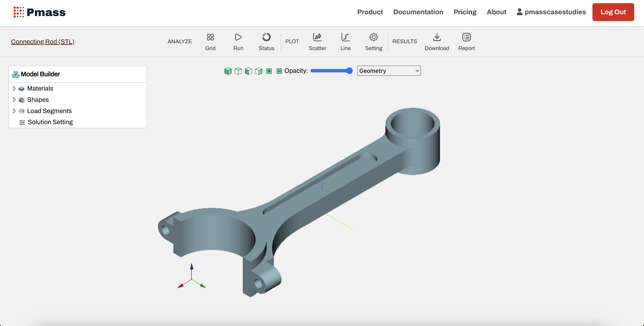Screen dimensions: 644x326
Task: Open the results Report
Action: point(466,42)
